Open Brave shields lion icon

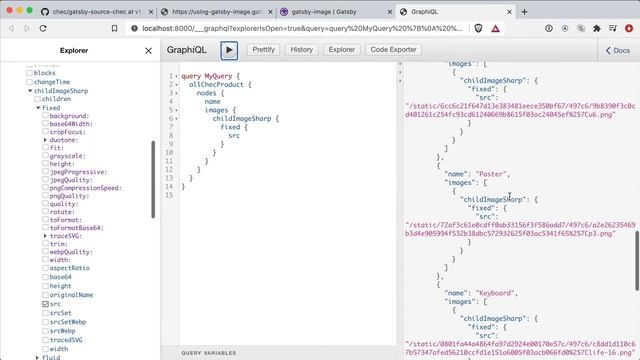tap(478, 28)
